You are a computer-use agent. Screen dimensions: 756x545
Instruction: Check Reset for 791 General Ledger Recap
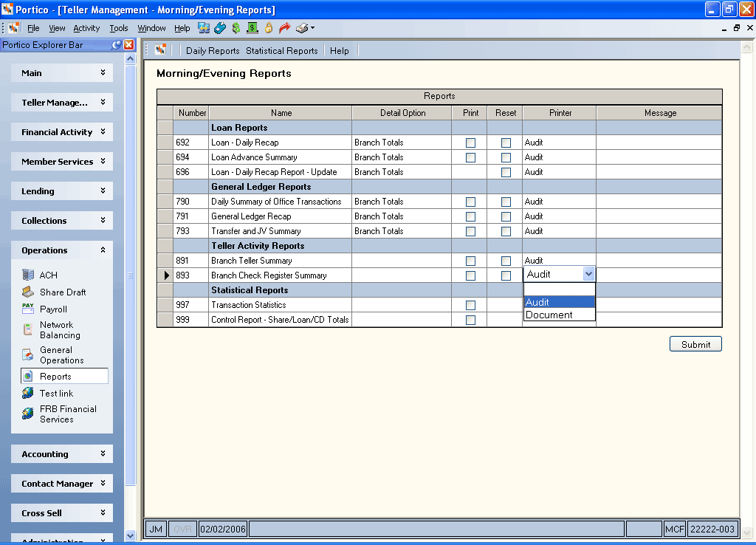(x=506, y=216)
